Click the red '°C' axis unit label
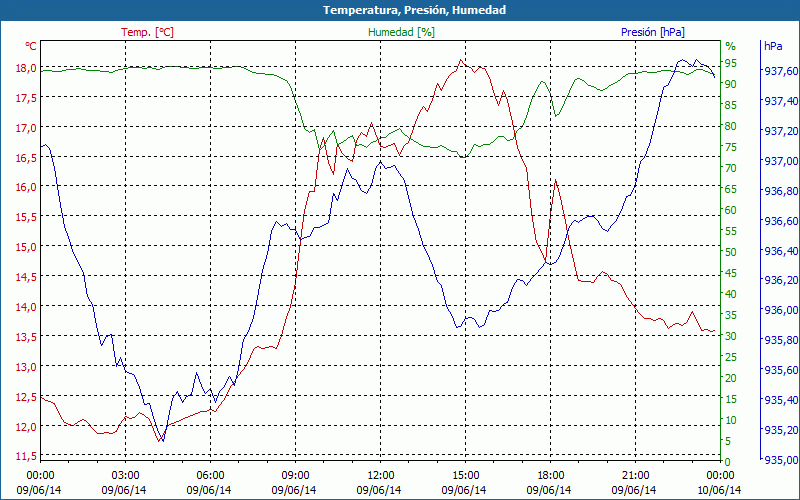The height and width of the screenshot is (500, 800). pyautogui.click(x=31, y=46)
